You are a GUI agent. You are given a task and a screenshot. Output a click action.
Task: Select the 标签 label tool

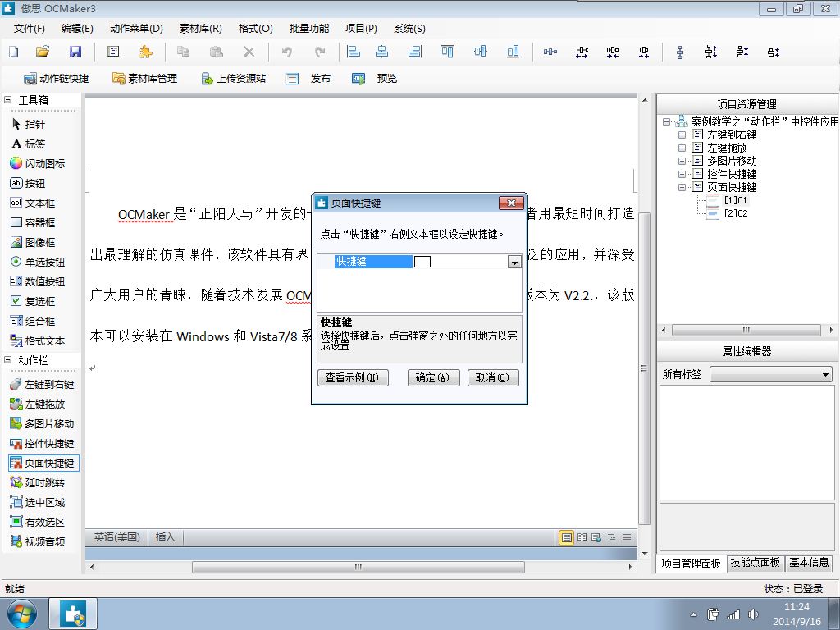(29, 144)
